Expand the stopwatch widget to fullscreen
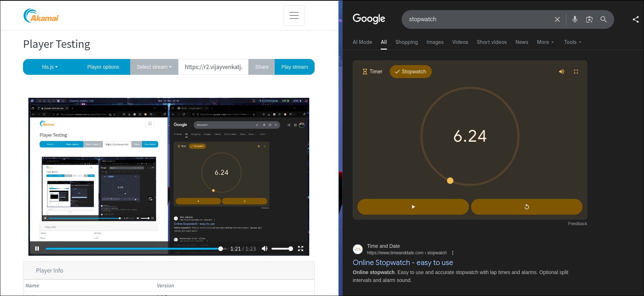Image resolution: width=644 pixels, height=296 pixels. (576, 72)
